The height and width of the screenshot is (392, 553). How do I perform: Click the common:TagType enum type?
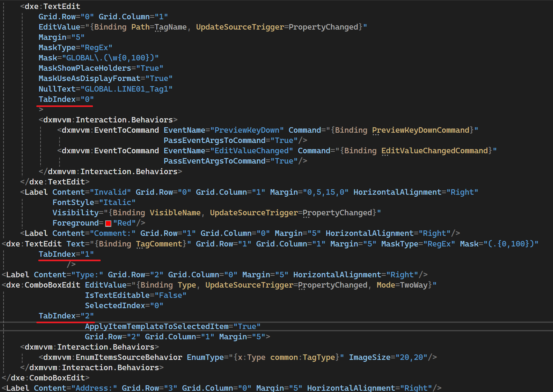303,357
